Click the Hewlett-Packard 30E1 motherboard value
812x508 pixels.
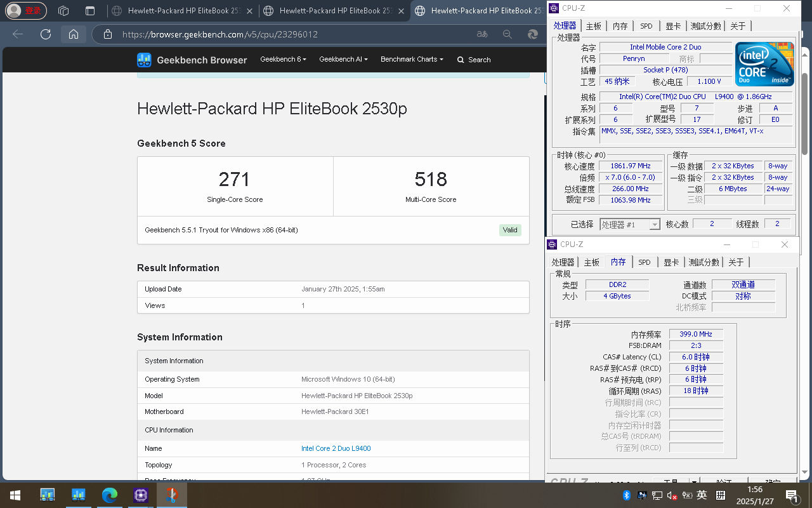coord(335,411)
